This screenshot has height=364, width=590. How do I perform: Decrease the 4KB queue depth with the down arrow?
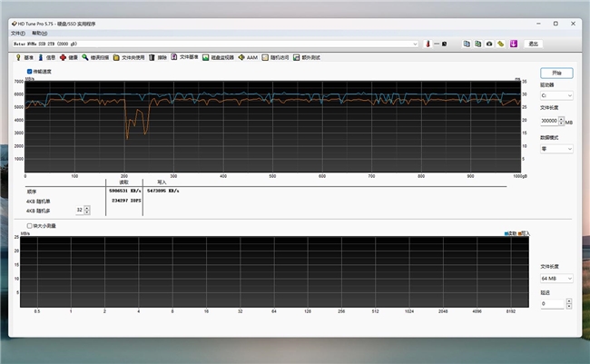87,212
